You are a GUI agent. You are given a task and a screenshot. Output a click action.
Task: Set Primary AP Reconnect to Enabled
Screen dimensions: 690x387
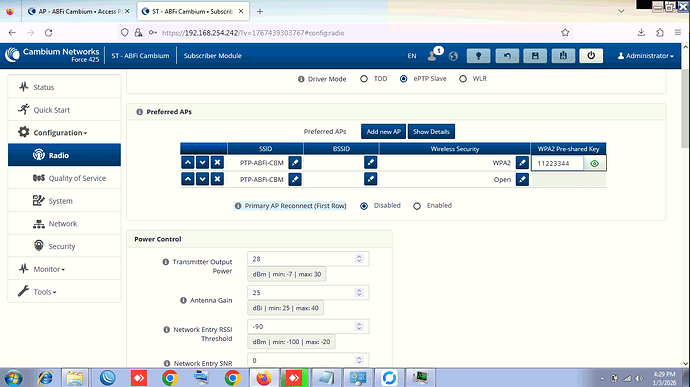tap(417, 206)
